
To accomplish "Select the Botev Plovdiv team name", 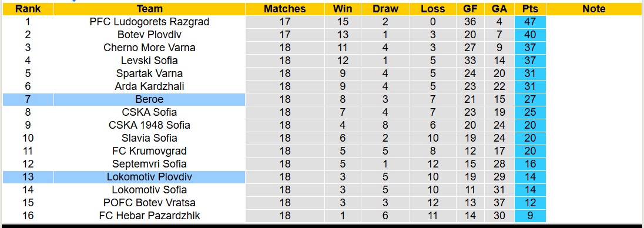I will [149, 35].
